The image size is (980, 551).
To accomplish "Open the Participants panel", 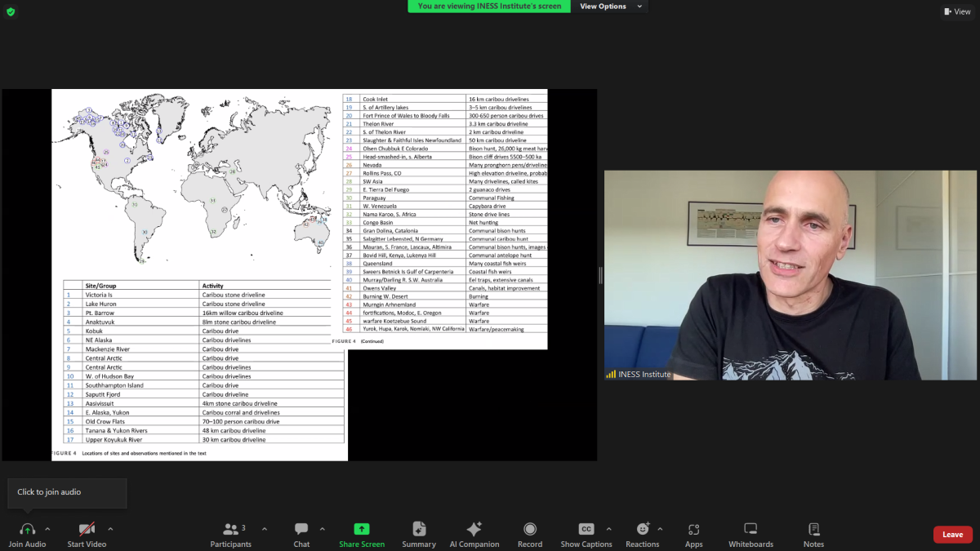I will [x=231, y=530].
